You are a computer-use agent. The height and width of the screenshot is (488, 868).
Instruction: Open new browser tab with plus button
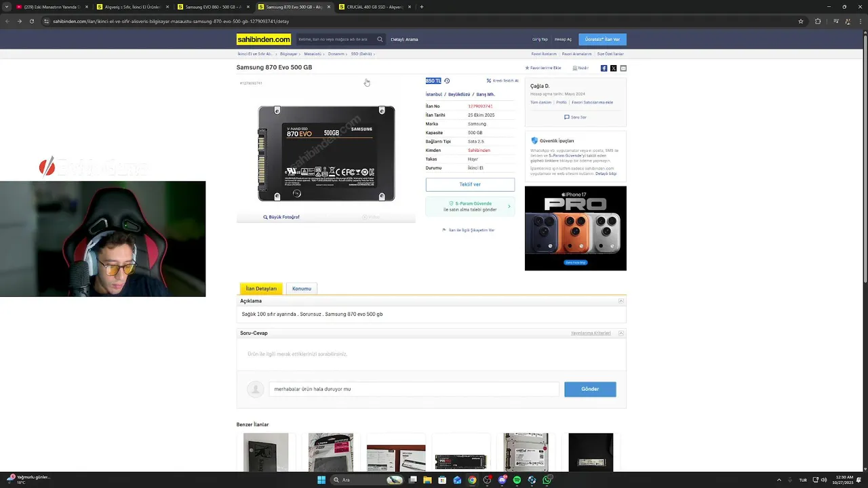(x=422, y=7)
